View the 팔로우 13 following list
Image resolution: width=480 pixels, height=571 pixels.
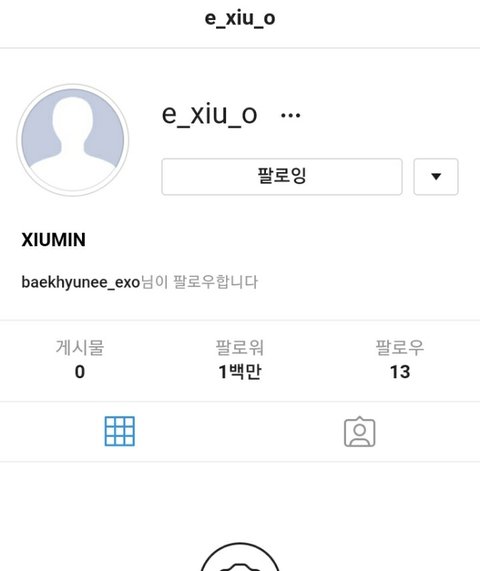[x=400, y=360]
